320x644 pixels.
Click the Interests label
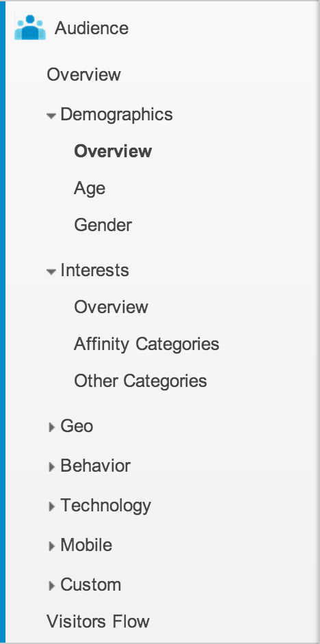coord(95,270)
